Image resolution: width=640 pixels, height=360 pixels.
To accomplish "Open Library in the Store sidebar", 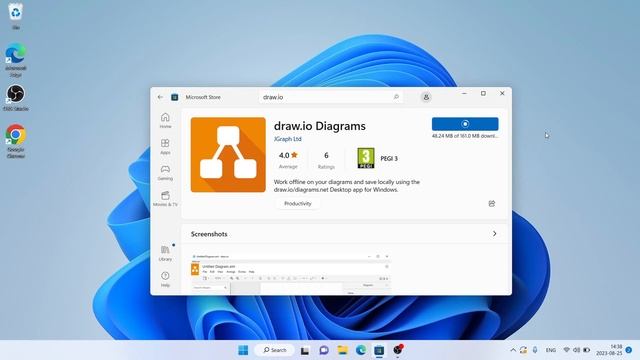I will coord(165,253).
